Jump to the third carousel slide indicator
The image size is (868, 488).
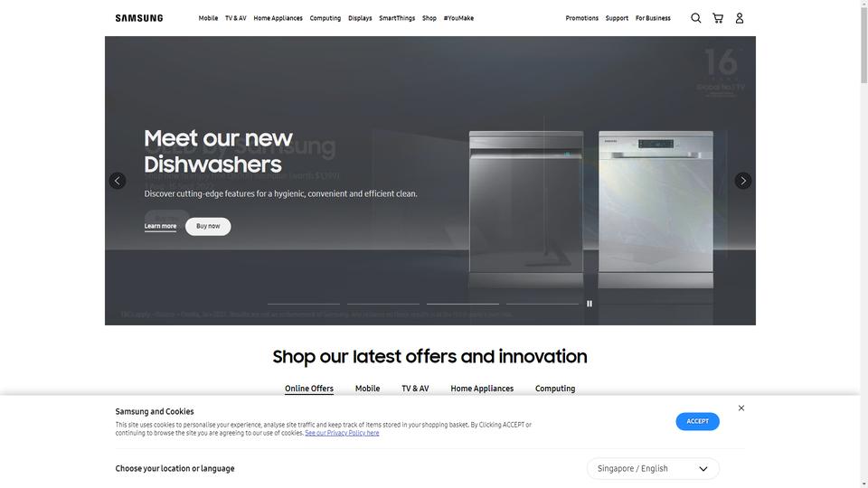[x=463, y=304]
